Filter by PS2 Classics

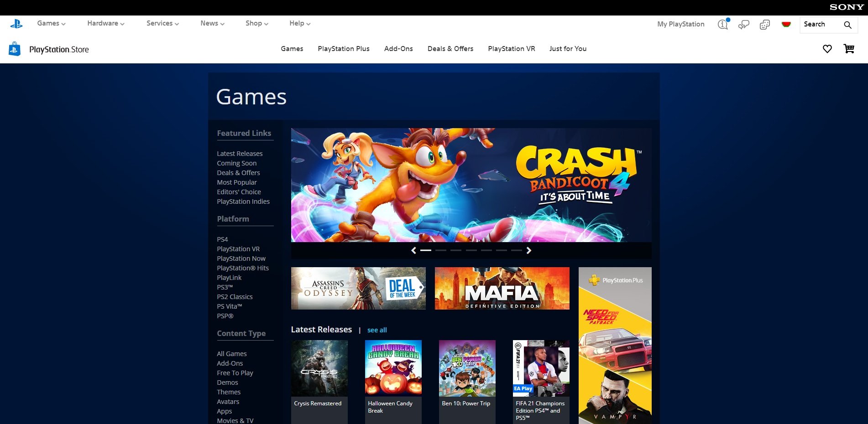click(x=235, y=297)
